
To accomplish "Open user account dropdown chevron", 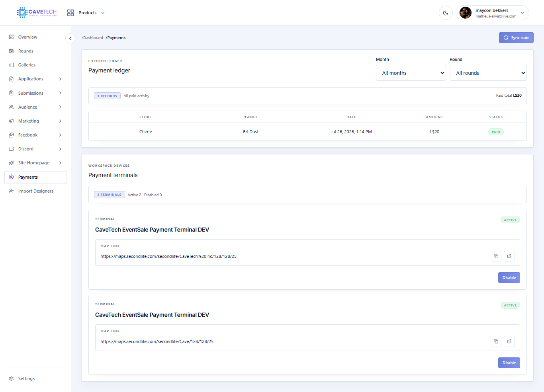I will tap(522, 13).
